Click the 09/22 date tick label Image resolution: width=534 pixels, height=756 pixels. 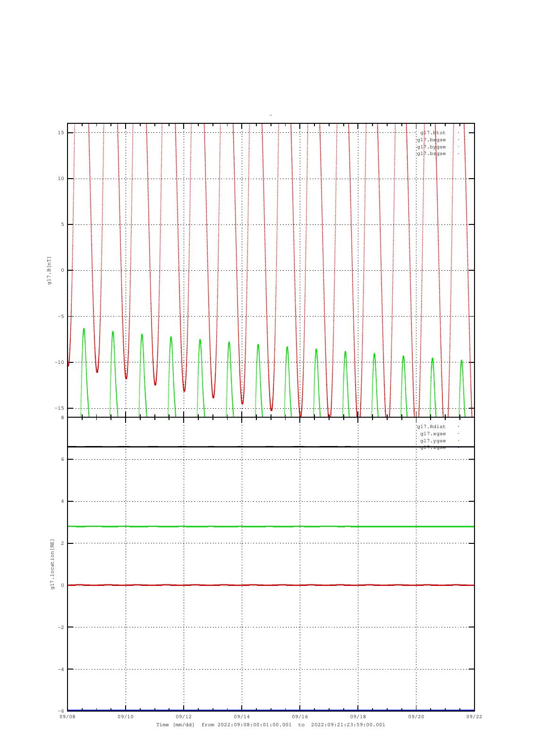tap(474, 717)
